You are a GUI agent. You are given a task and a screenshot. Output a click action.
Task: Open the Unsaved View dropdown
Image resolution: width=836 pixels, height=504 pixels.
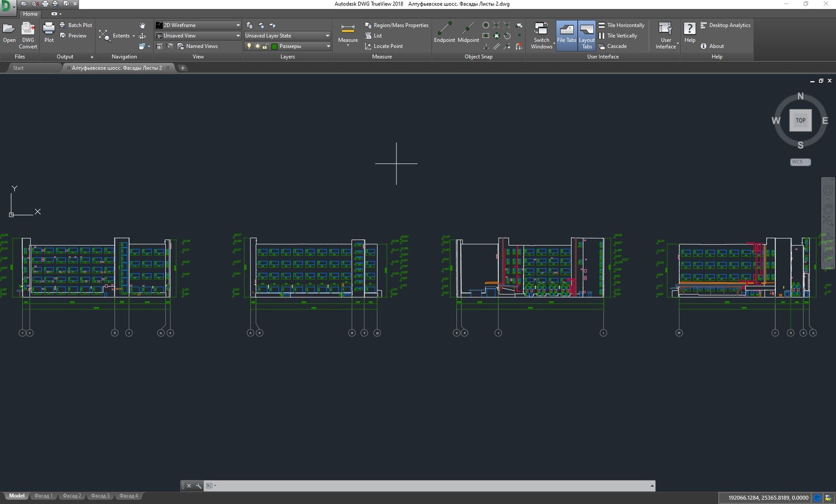[x=198, y=36]
